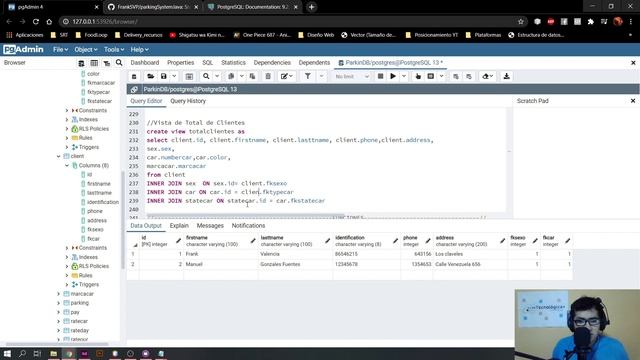Click the Copy rows icon
640x360 pixels.
click(231, 76)
